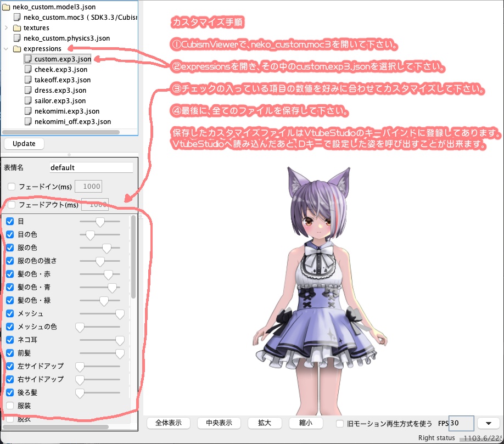Click the 後ろ髪 slider handle
The image size is (504, 444).
(x=80, y=394)
